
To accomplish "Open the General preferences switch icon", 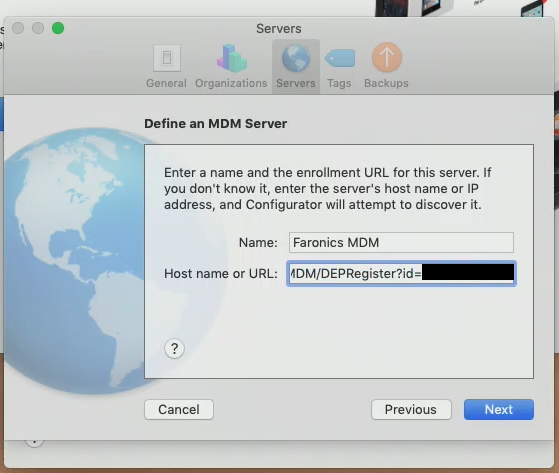I will [166, 58].
